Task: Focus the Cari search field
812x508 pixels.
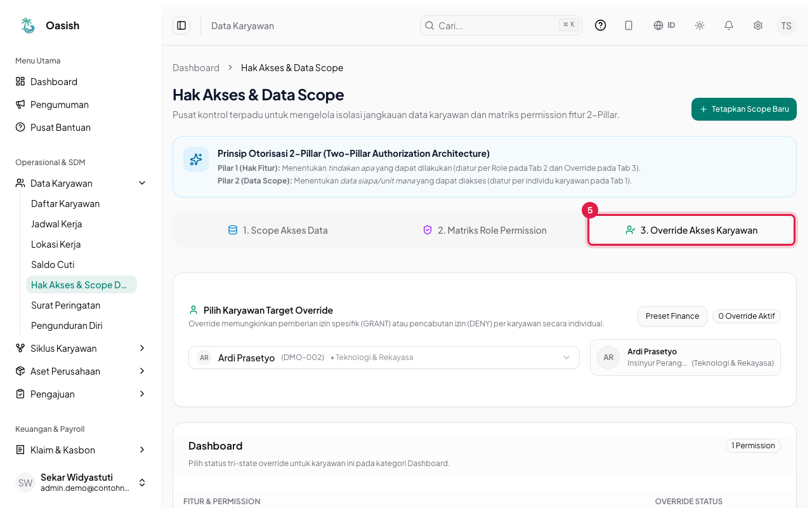Action: (501, 25)
